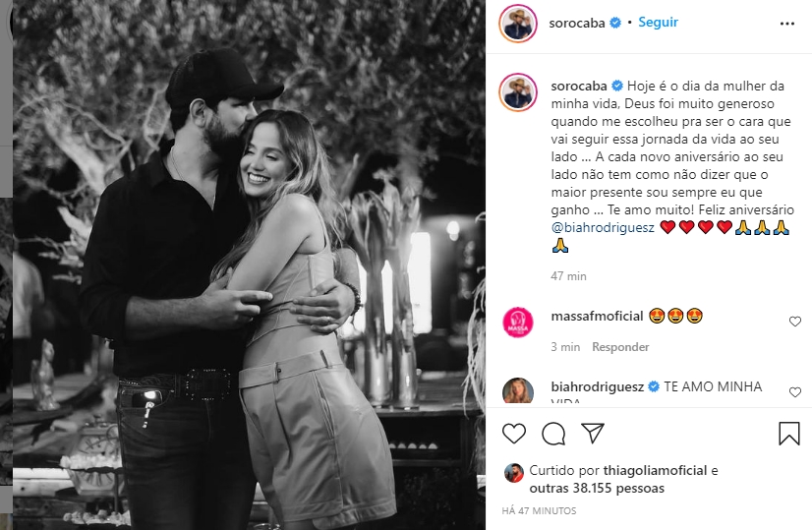Save post with the bookmark icon
812x530 pixels.
789,434
